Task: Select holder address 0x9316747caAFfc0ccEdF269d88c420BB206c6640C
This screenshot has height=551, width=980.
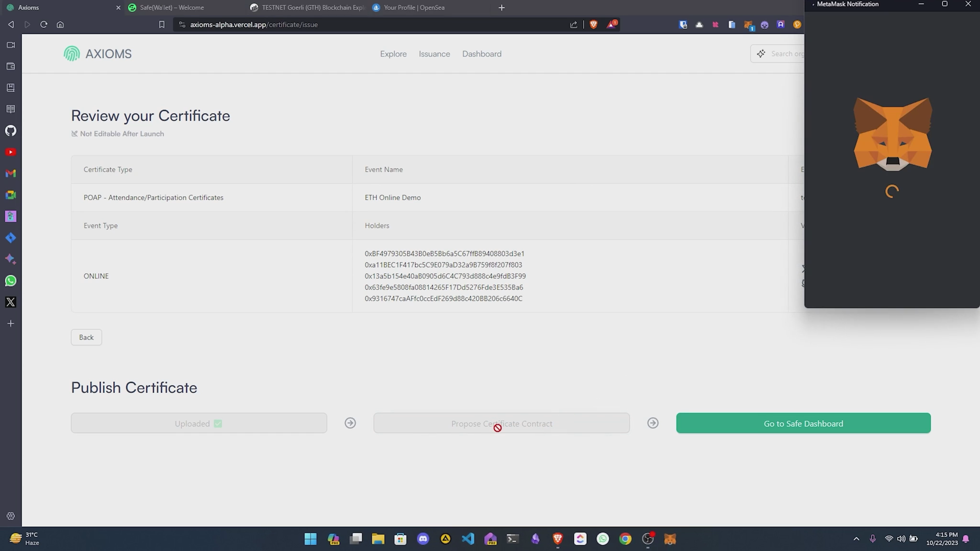Action: click(x=444, y=298)
